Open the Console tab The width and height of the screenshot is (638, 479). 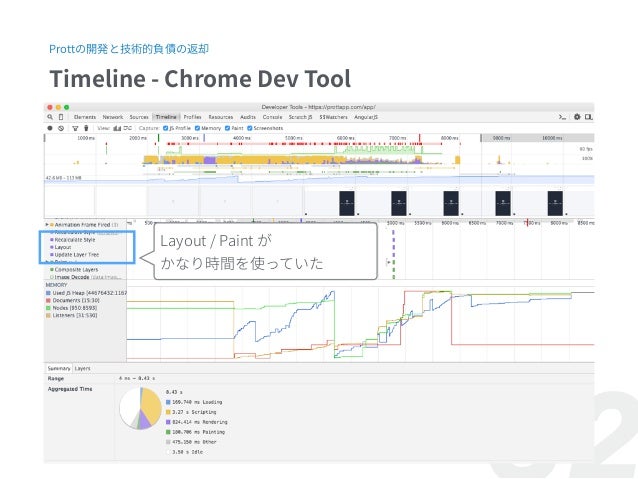272,117
